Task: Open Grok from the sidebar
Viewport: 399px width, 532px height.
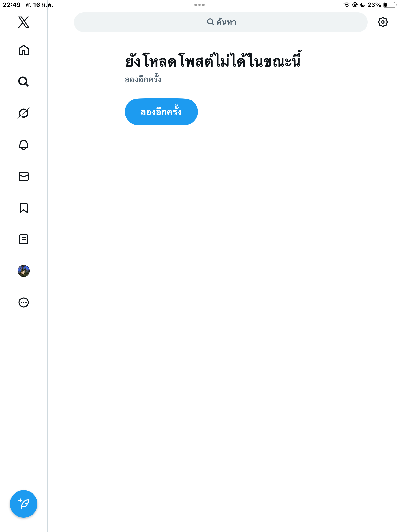Action: (24, 113)
